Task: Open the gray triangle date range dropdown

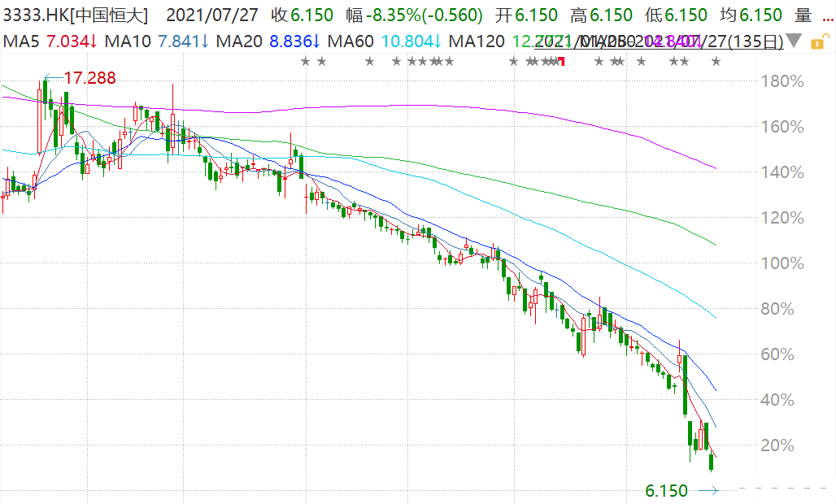Action: coord(794,41)
